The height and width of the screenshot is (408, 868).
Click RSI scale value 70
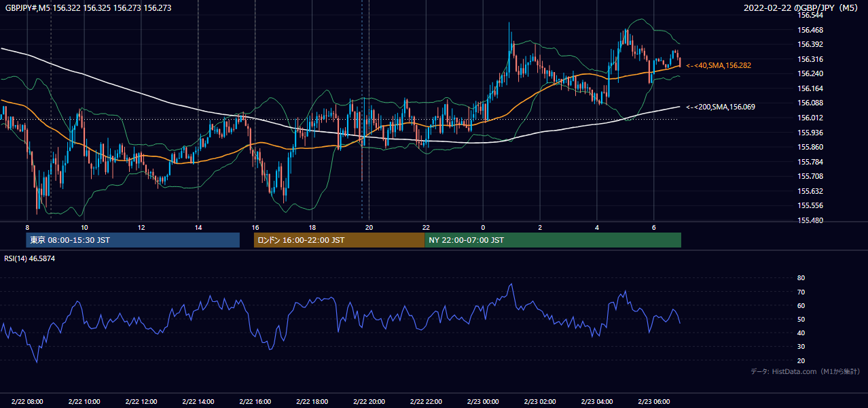[x=801, y=292]
